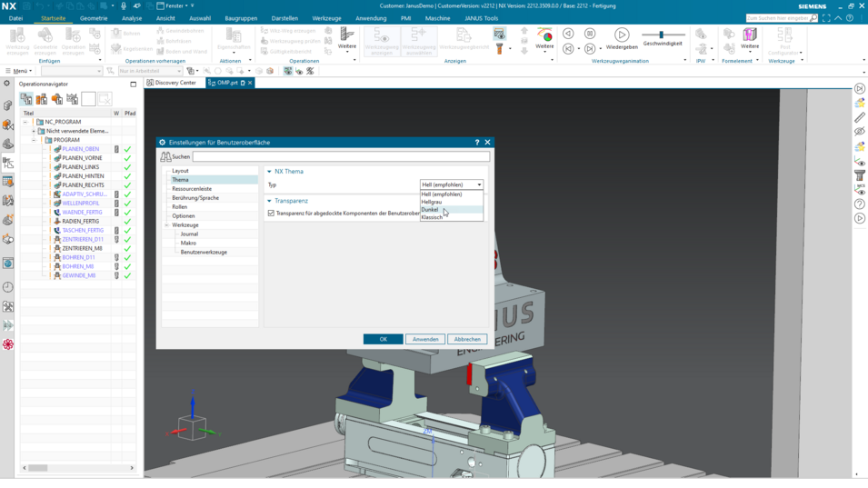The width and height of the screenshot is (868, 488).
Task: Click the command finder search field
Action: (x=778, y=18)
